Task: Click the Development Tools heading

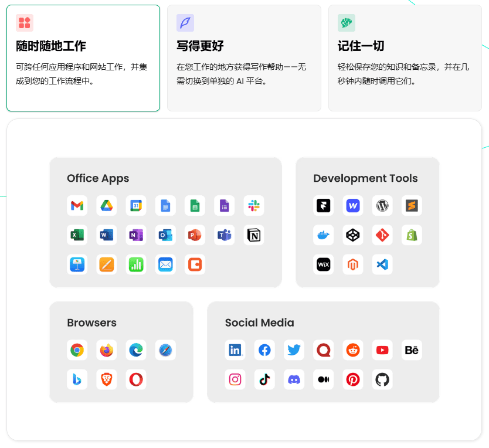Action: [x=365, y=178]
